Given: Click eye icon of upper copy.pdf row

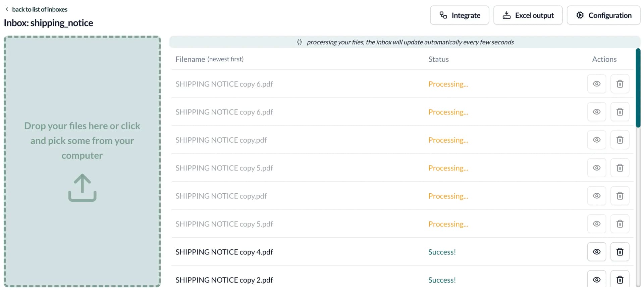Looking at the screenshot, I should (x=596, y=140).
